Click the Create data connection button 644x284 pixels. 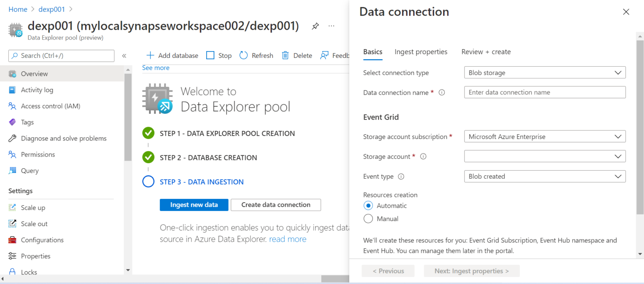276,205
